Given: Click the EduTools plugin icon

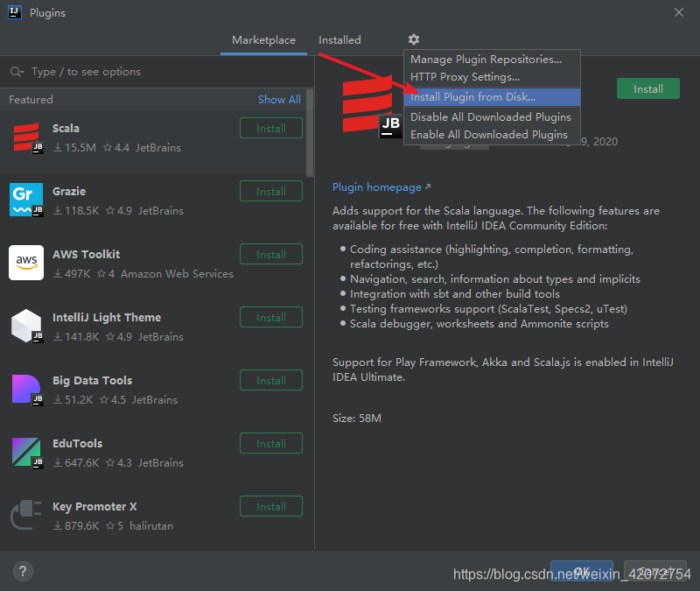Looking at the screenshot, I should (x=26, y=452).
